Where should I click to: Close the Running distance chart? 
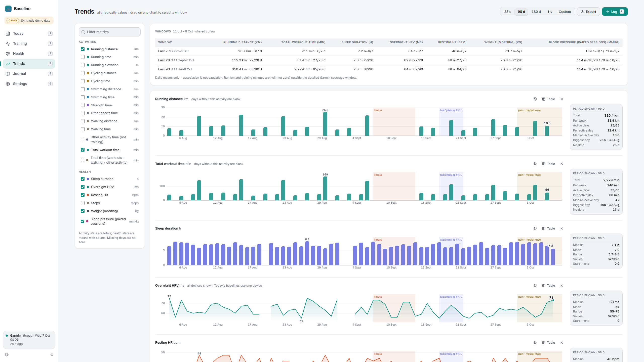(x=562, y=99)
